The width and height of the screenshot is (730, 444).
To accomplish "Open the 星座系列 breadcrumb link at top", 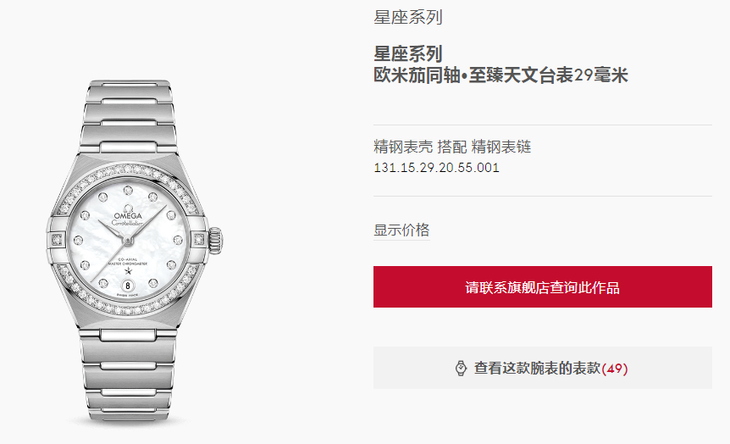I will click(408, 17).
